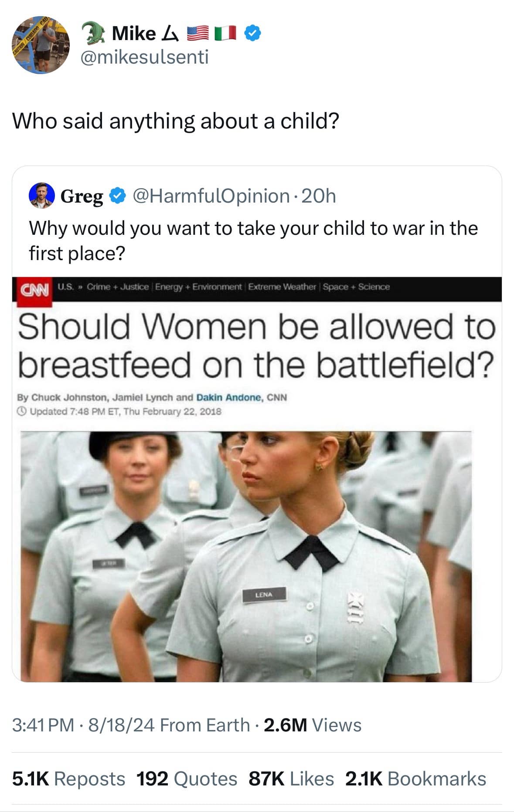Open Space + Science section
514x812 pixels.
point(356,287)
